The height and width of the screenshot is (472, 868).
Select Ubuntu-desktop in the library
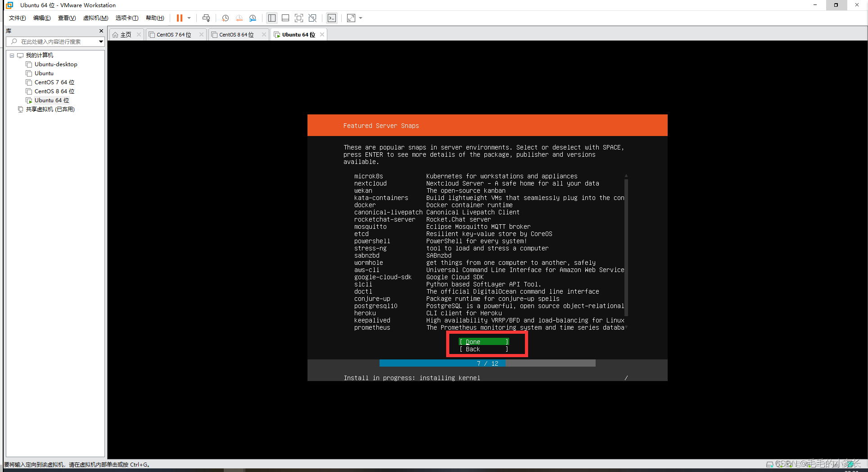coord(56,64)
